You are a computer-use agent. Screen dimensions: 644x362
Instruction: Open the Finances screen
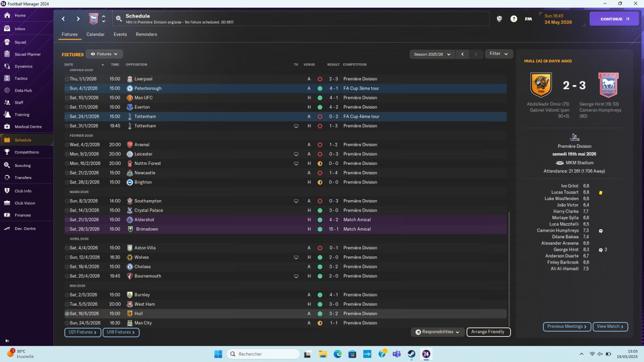click(23, 215)
